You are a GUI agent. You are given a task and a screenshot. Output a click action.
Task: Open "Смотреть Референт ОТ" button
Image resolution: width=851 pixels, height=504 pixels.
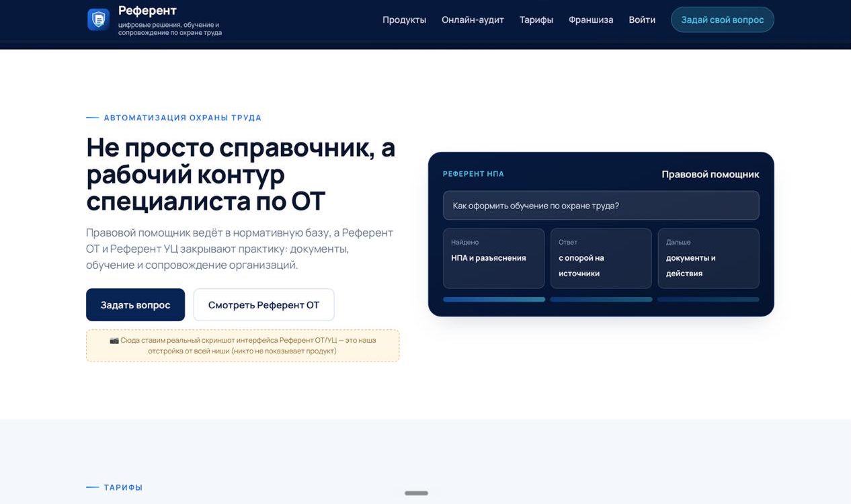coord(264,304)
